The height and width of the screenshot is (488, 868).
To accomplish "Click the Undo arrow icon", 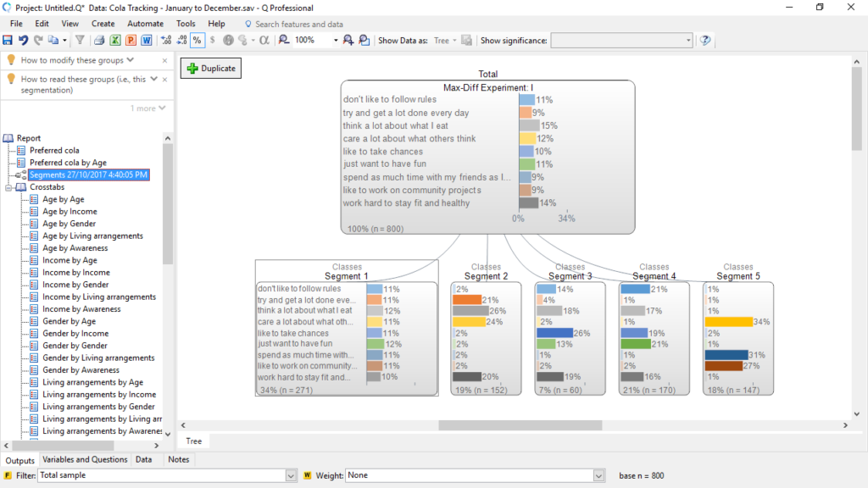I will (23, 41).
